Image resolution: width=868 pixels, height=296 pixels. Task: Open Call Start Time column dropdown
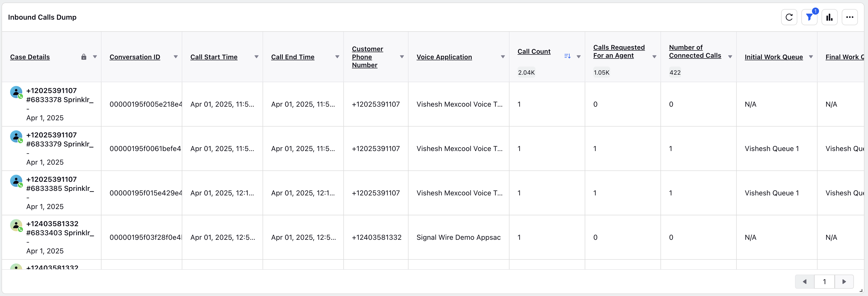(x=257, y=57)
